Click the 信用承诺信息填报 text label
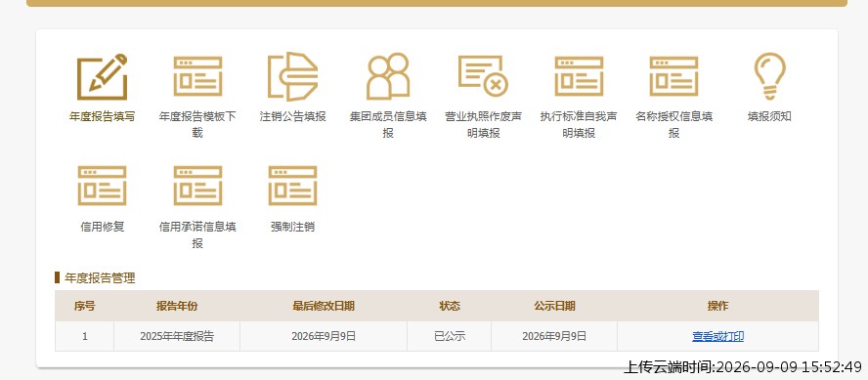The image size is (868, 380). coord(197,235)
